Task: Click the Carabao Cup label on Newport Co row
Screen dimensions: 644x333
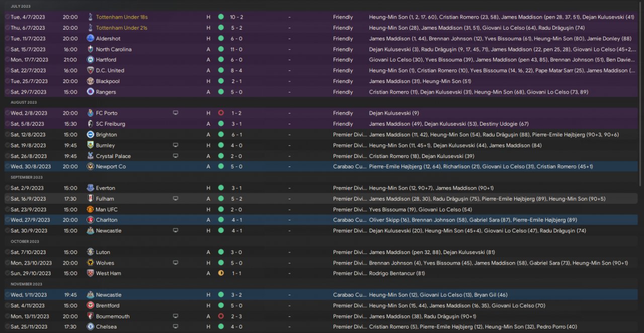Action: (x=350, y=166)
